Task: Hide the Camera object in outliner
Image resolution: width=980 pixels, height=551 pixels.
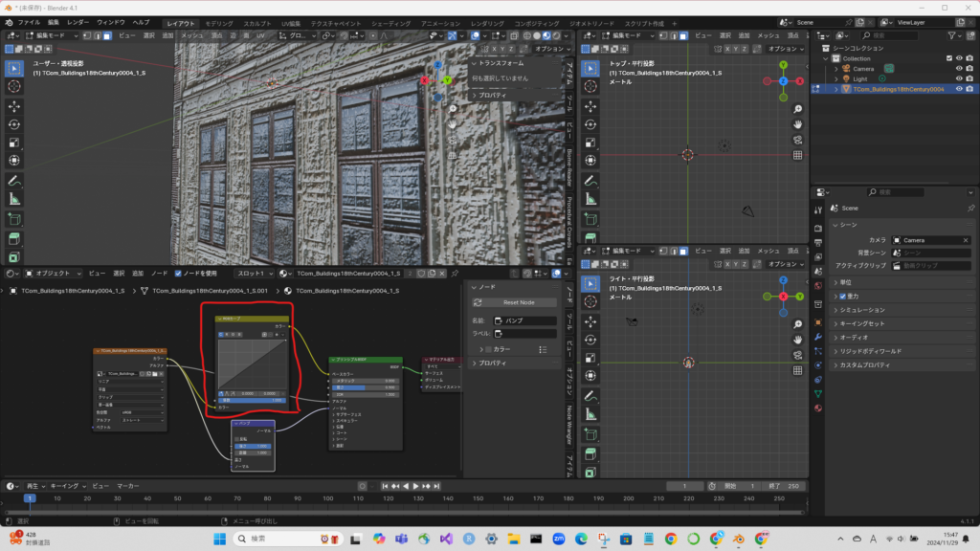Action: [959, 69]
